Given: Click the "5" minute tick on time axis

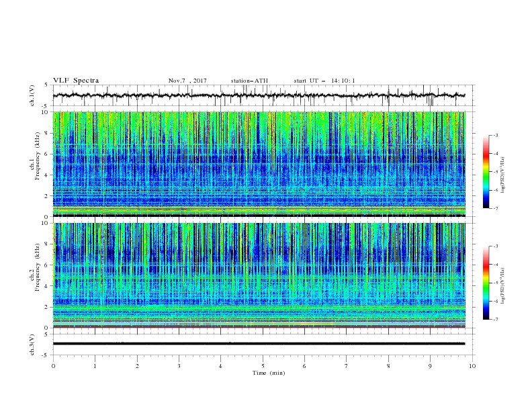Looking at the screenshot, I should click(263, 366).
